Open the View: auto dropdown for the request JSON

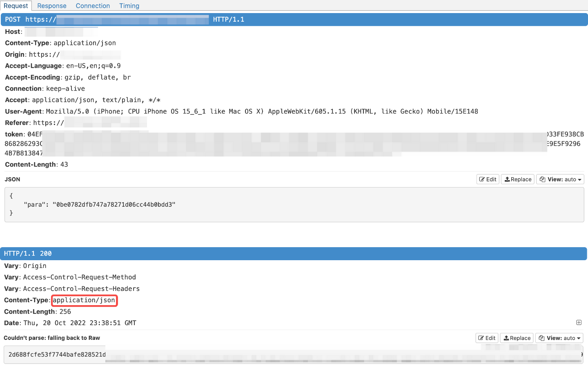(x=560, y=179)
